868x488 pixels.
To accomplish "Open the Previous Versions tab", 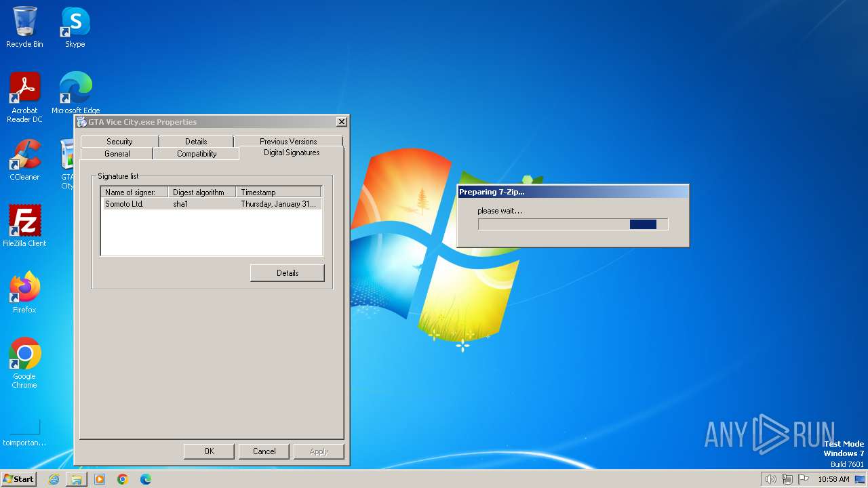I will tap(288, 141).
